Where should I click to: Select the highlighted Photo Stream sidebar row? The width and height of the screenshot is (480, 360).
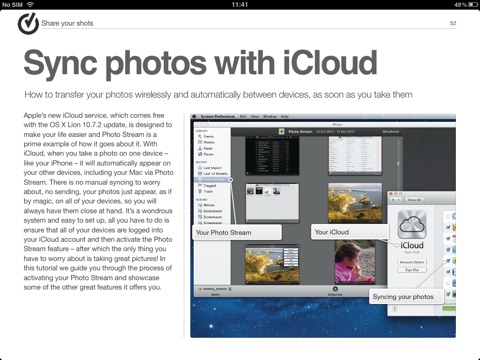(x=213, y=180)
